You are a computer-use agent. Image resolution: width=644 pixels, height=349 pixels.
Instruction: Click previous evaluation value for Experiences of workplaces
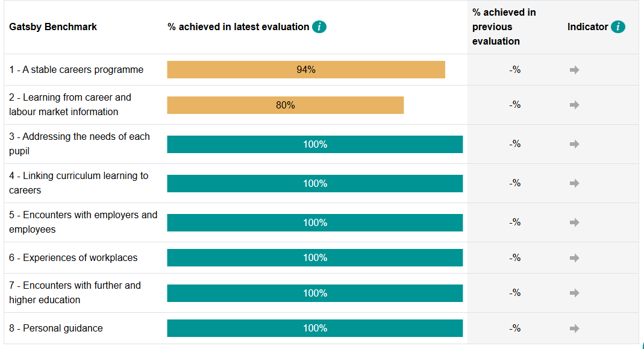pyautogui.click(x=514, y=258)
